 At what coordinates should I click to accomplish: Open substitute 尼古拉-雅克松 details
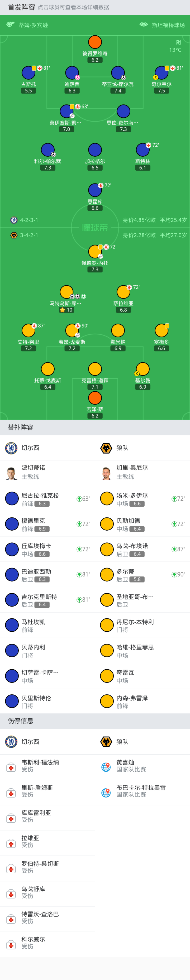[47, 499]
